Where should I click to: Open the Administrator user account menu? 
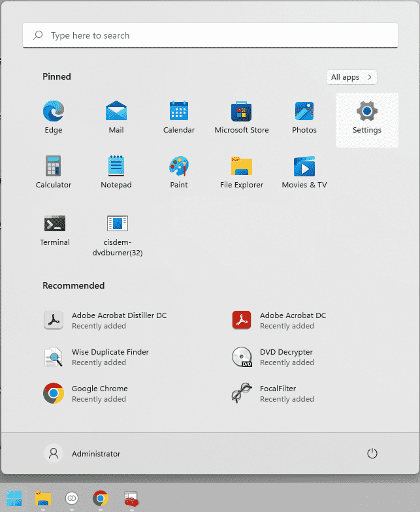82,453
